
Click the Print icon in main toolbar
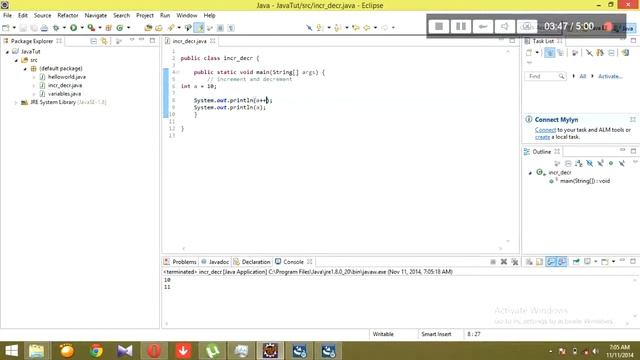(x=44, y=28)
